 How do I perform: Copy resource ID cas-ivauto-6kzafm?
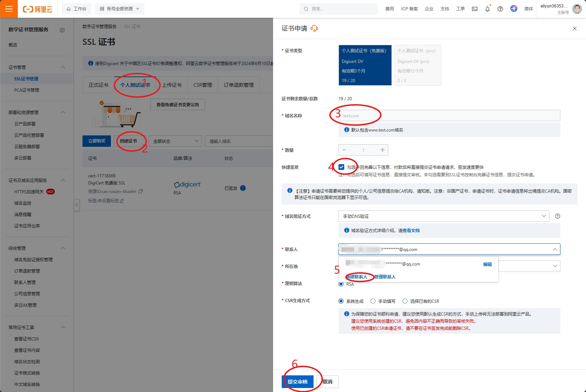pyautogui.click(x=141, y=191)
